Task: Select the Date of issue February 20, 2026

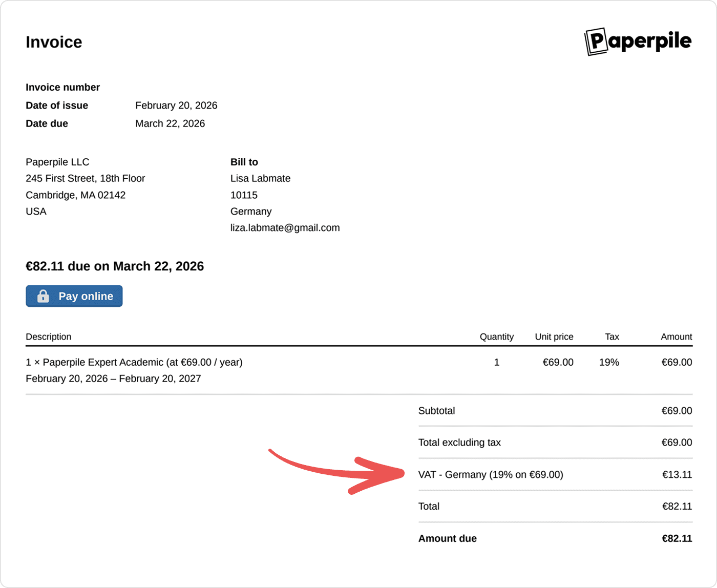Action: [176, 106]
